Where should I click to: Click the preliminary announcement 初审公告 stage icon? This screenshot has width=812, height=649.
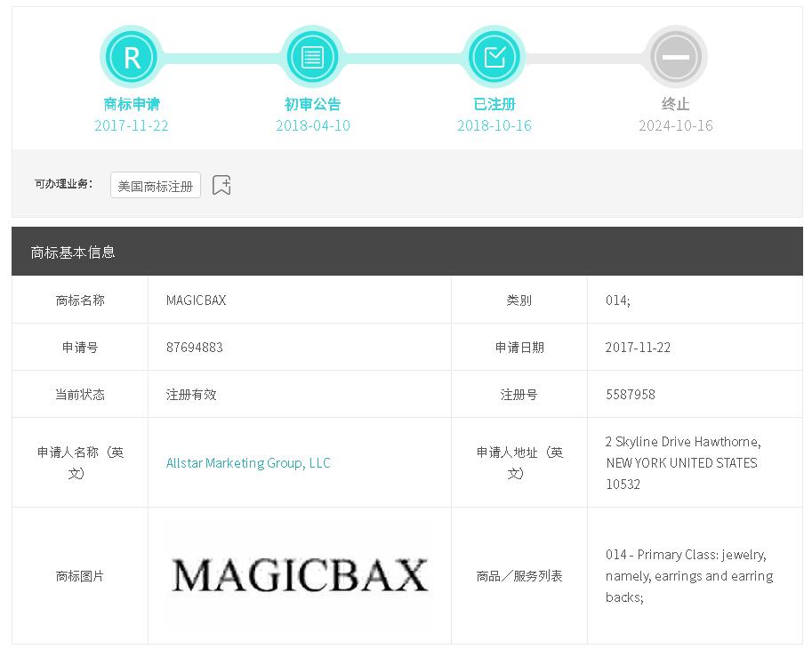(x=312, y=58)
